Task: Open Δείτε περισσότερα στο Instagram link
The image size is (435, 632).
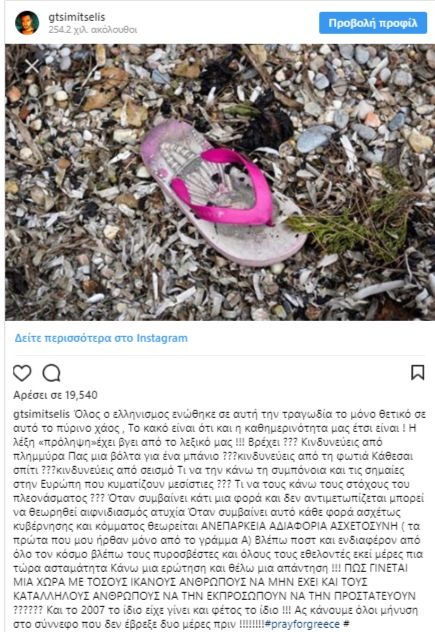Action: pyautogui.click(x=101, y=338)
